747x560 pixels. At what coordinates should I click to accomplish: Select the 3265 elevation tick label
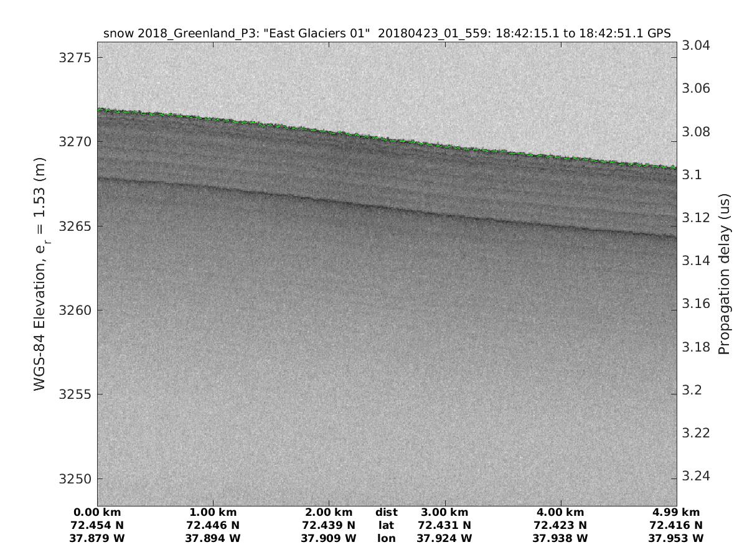click(x=74, y=226)
